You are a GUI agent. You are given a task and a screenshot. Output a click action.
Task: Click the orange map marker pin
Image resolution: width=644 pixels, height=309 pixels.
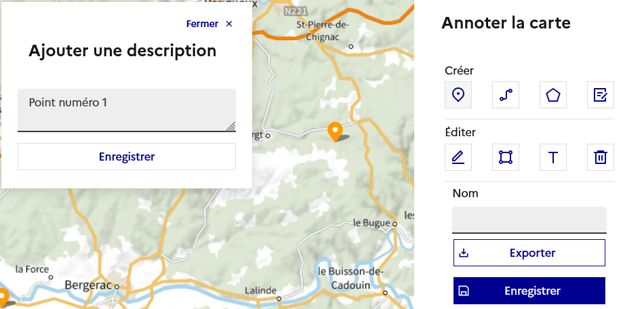pos(334,131)
